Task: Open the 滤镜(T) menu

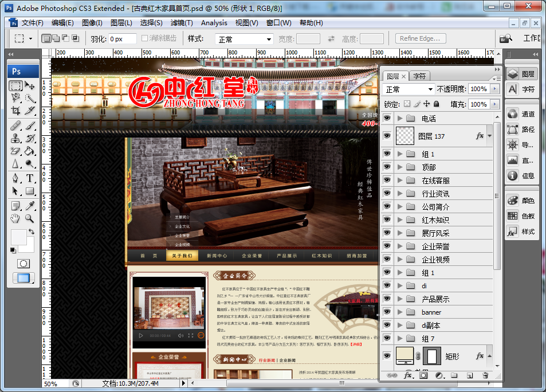Action: 181,23
